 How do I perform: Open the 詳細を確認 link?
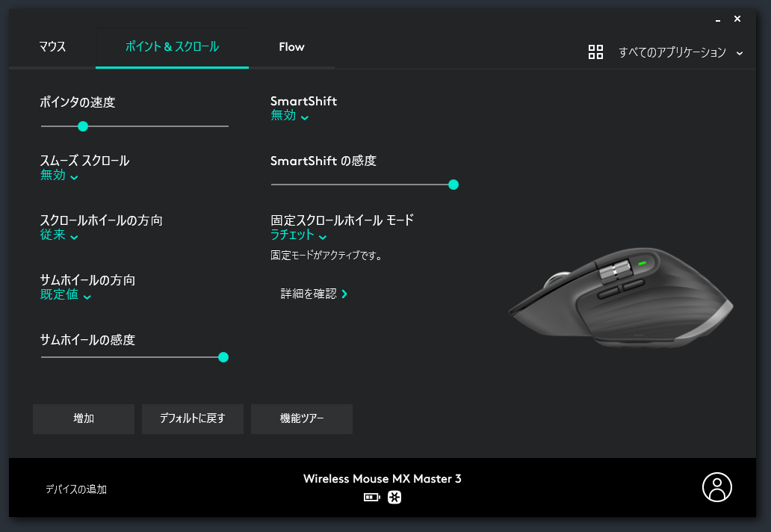click(314, 294)
